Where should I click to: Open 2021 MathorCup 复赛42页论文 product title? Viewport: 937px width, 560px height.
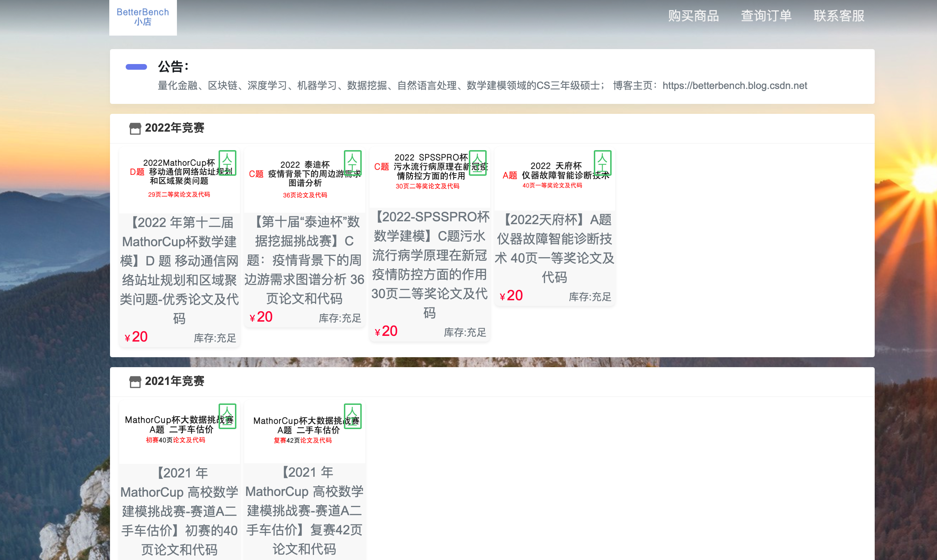(x=304, y=510)
